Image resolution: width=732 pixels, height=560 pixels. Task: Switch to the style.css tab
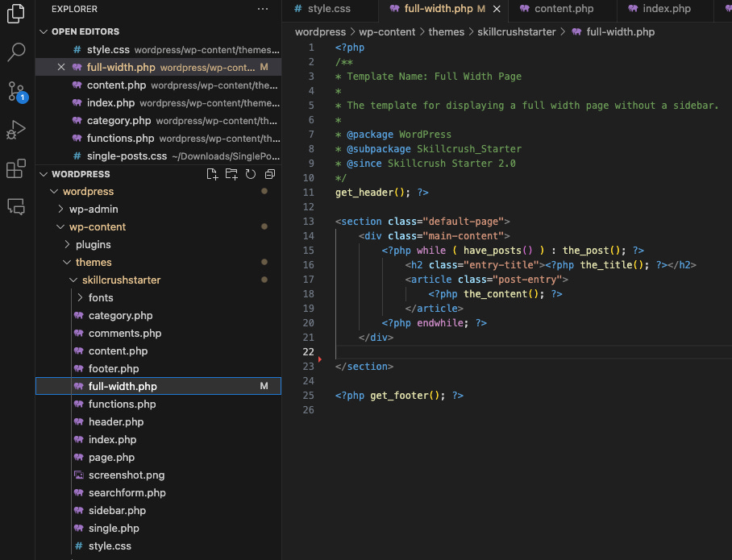pyautogui.click(x=322, y=9)
